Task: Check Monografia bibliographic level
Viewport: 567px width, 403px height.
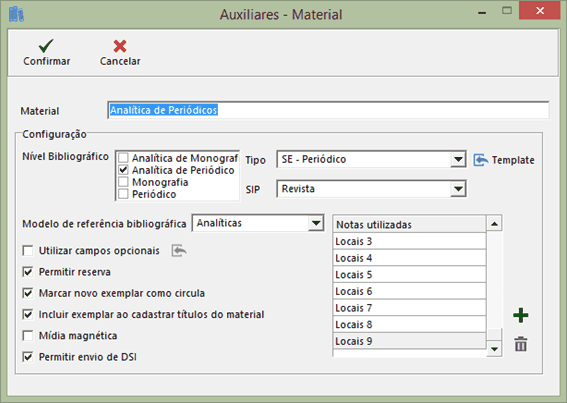Action: click(123, 182)
